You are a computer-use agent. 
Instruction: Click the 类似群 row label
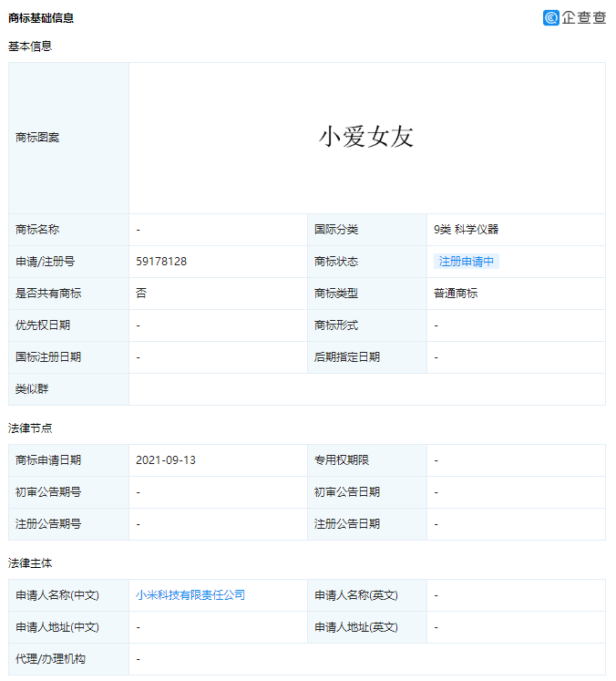(32, 389)
